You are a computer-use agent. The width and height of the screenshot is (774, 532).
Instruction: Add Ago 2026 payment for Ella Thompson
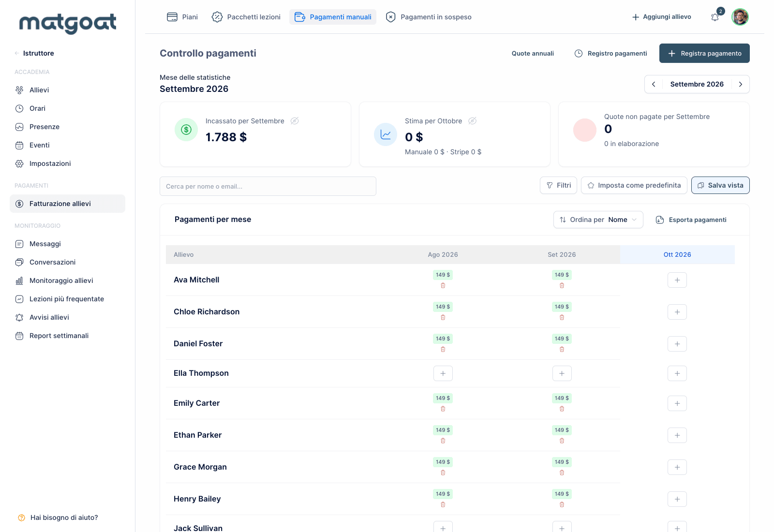[443, 373]
